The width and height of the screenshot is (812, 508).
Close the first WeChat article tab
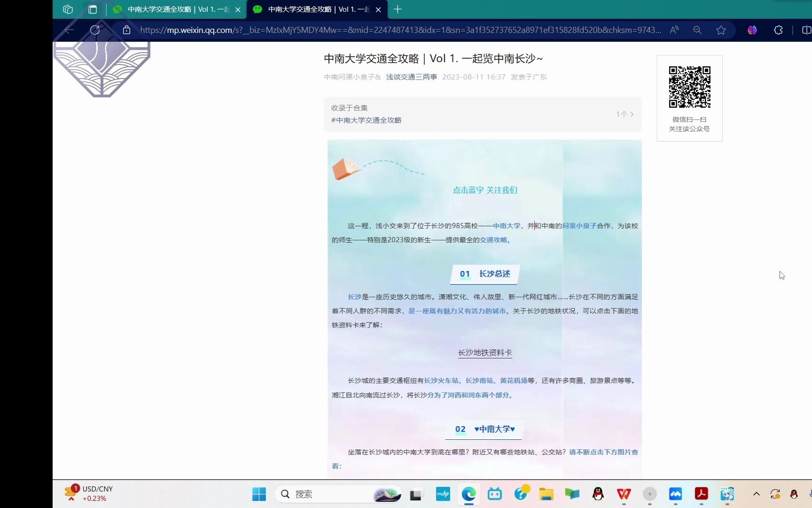coord(238,9)
